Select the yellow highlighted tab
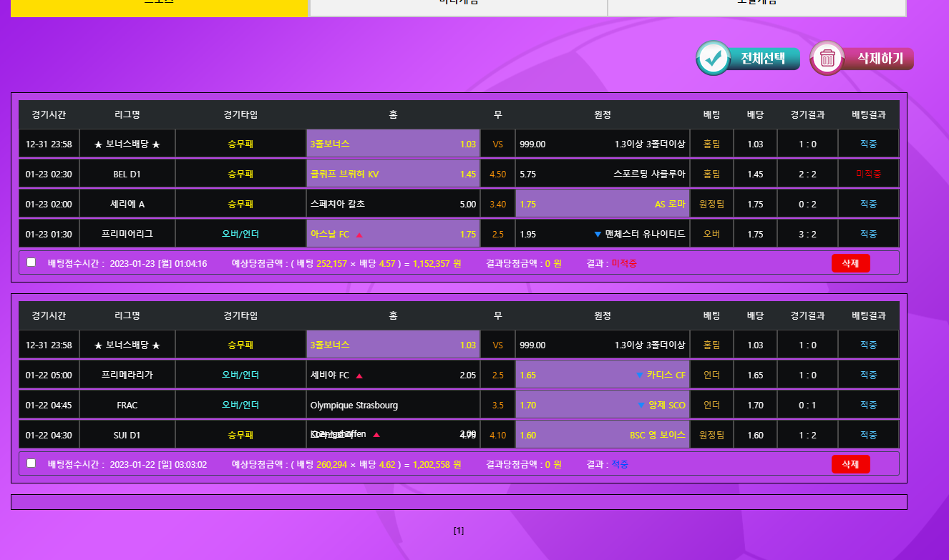The width and height of the screenshot is (949, 560). pos(159,6)
